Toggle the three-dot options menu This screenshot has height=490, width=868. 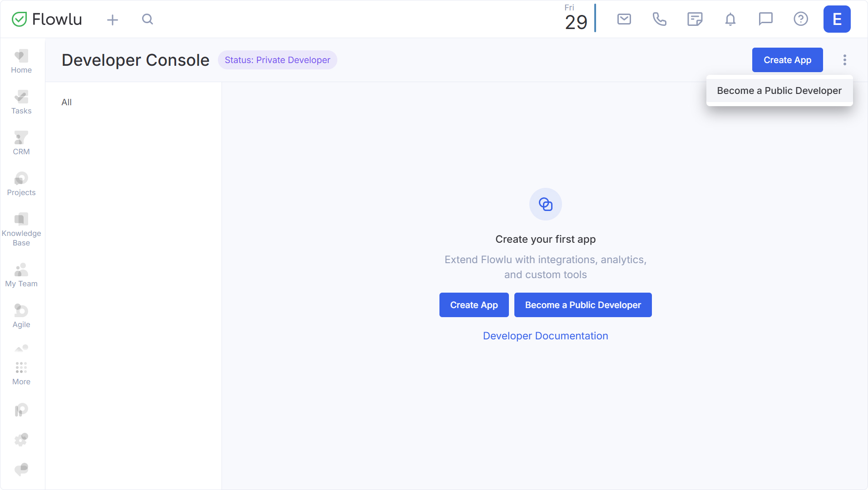[x=845, y=60]
